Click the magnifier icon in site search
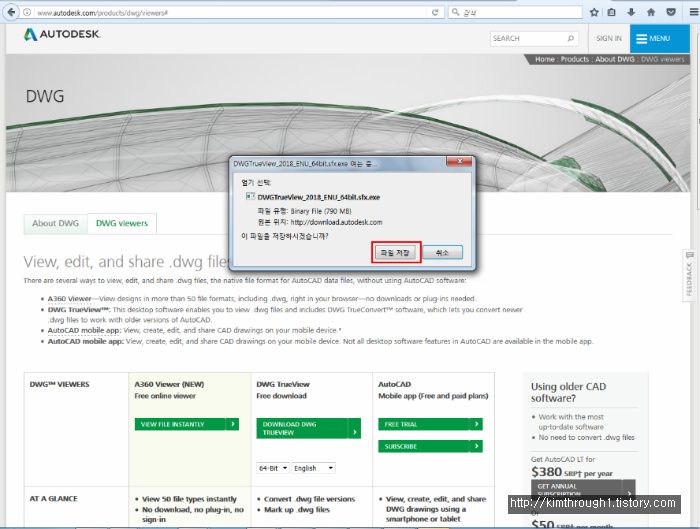This screenshot has height=529, width=700. tap(571, 38)
